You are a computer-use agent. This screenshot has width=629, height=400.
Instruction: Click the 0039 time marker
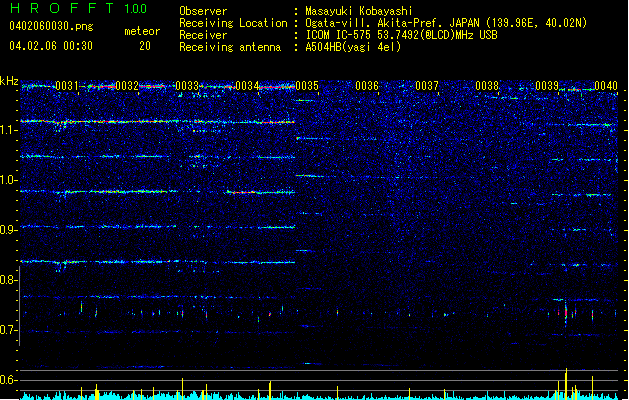pyautogui.click(x=547, y=86)
